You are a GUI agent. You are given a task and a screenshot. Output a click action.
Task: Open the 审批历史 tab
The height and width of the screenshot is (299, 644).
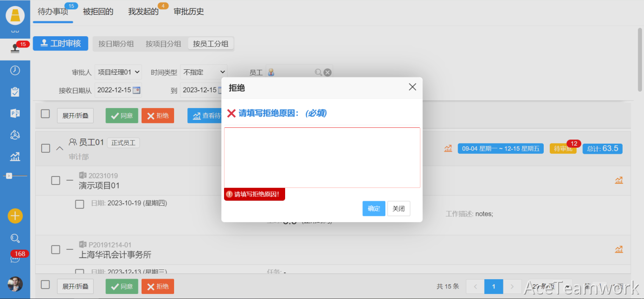[188, 11]
